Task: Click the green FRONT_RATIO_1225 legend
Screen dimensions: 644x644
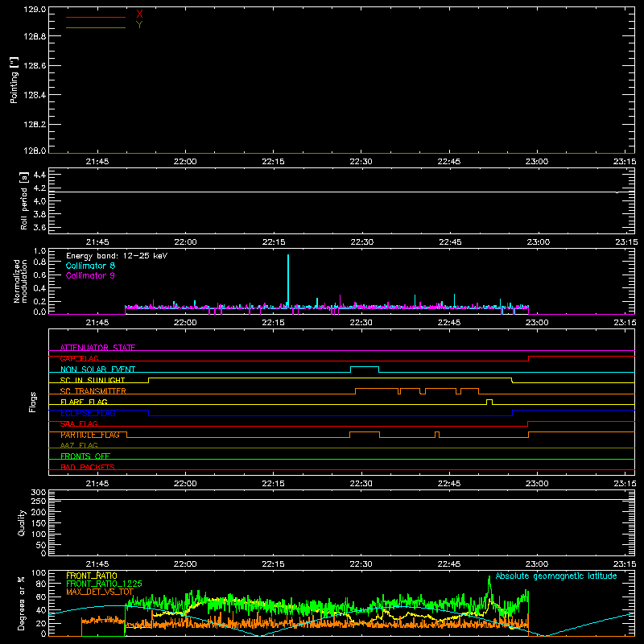Action: (x=104, y=584)
